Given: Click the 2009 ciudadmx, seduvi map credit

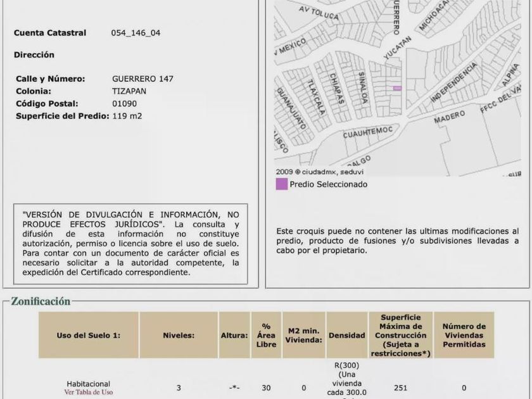Looking at the screenshot, I should (x=319, y=172).
